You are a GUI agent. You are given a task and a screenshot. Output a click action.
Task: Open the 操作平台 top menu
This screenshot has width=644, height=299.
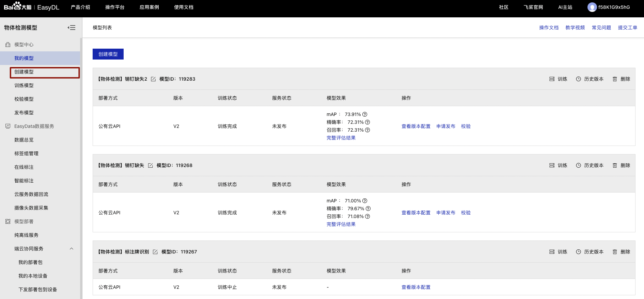[x=115, y=7]
